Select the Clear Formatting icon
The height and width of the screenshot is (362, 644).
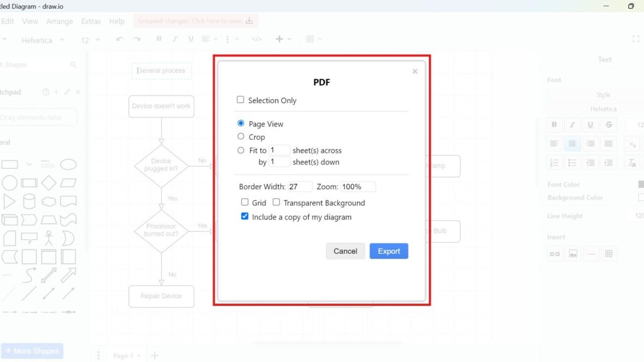pyautogui.click(x=632, y=162)
